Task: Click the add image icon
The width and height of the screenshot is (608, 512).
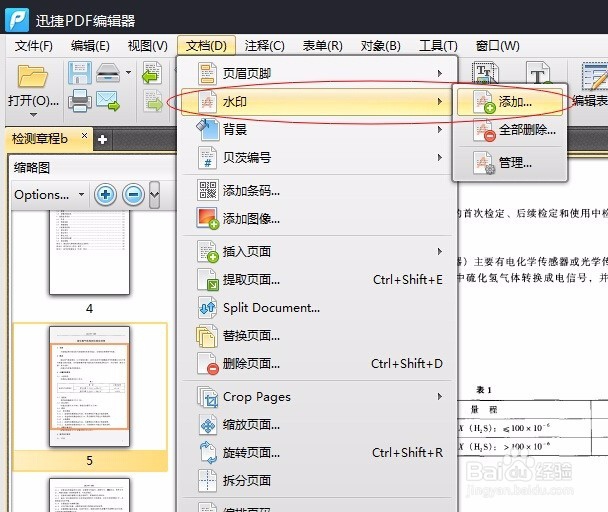Action: click(207, 218)
